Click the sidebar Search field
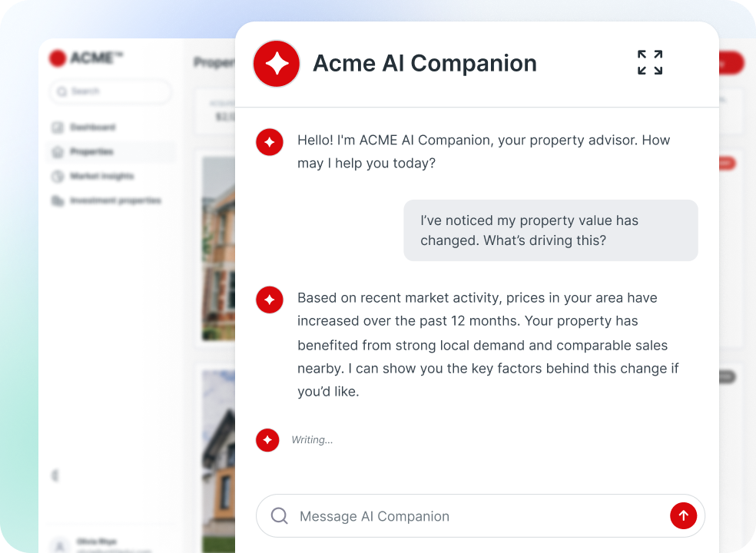The height and width of the screenshot is (553, 756). 111,91
